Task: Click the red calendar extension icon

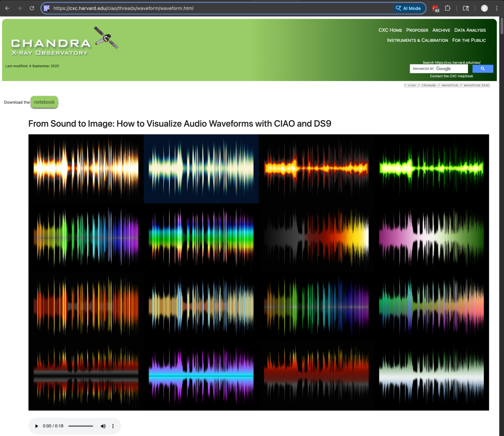Action: [435, 9]
